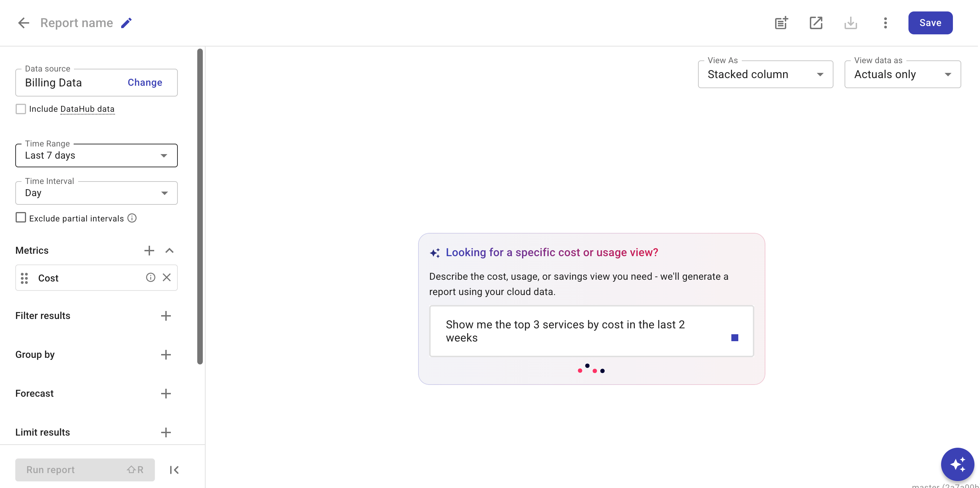Open View As Stacked column dropdown
The image size is (980, 488).
click(765, 75)
